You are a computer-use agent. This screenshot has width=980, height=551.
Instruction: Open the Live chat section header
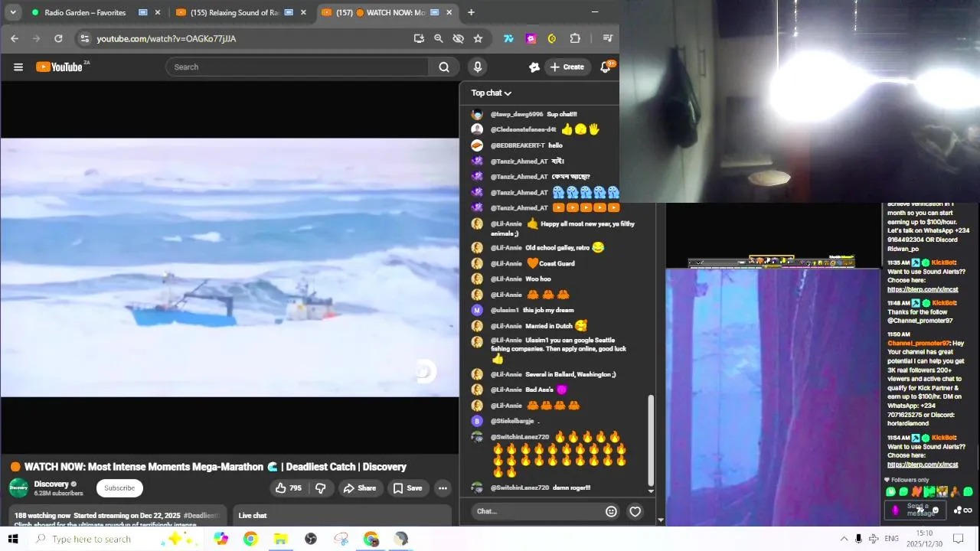253,516
